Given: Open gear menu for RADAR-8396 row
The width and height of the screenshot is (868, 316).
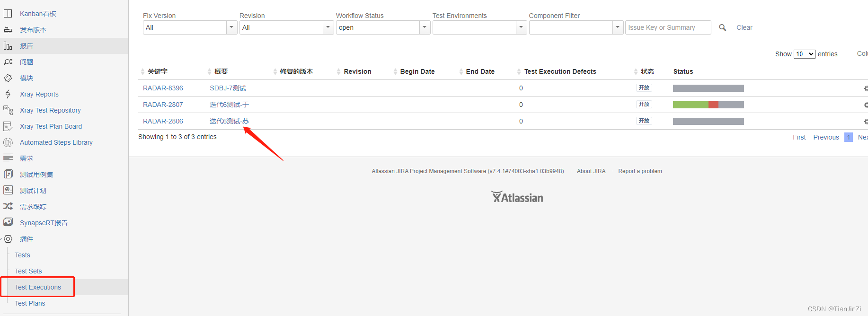Looking at the screenshot, I should (866, 88).
